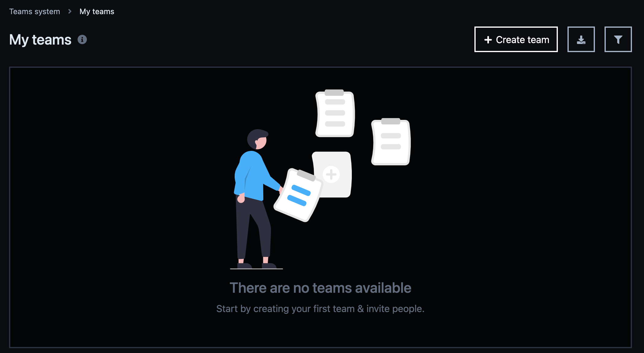
Task: Select the top clipboard with three gray lines
Action: point(335,113)
